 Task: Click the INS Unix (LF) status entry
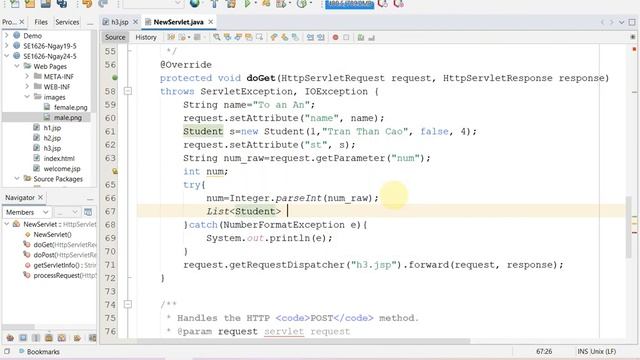(596, 351)
